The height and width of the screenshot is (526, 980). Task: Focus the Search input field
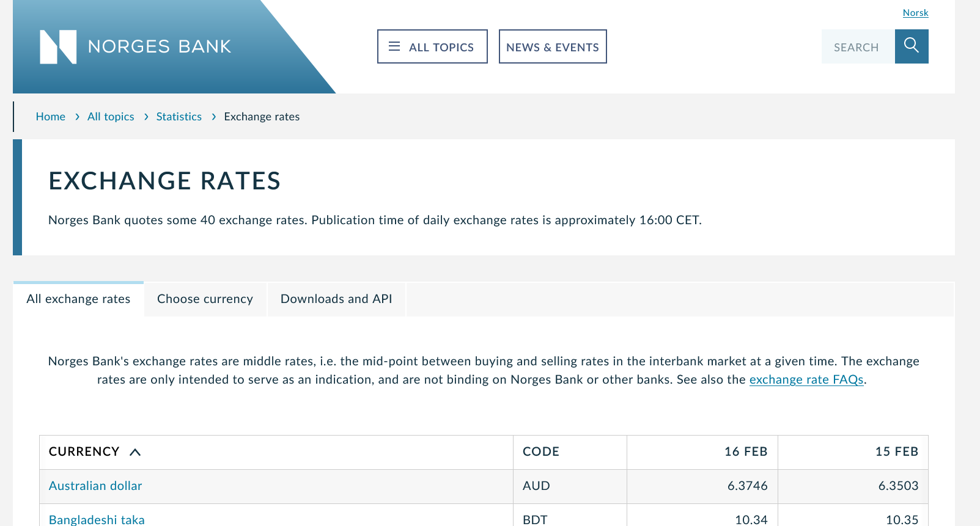857,47
